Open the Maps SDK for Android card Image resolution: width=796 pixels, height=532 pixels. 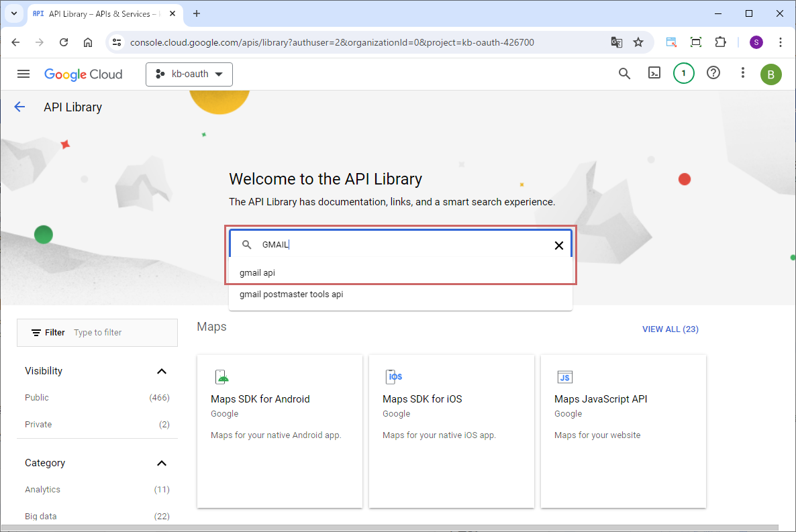coord(279,431)
